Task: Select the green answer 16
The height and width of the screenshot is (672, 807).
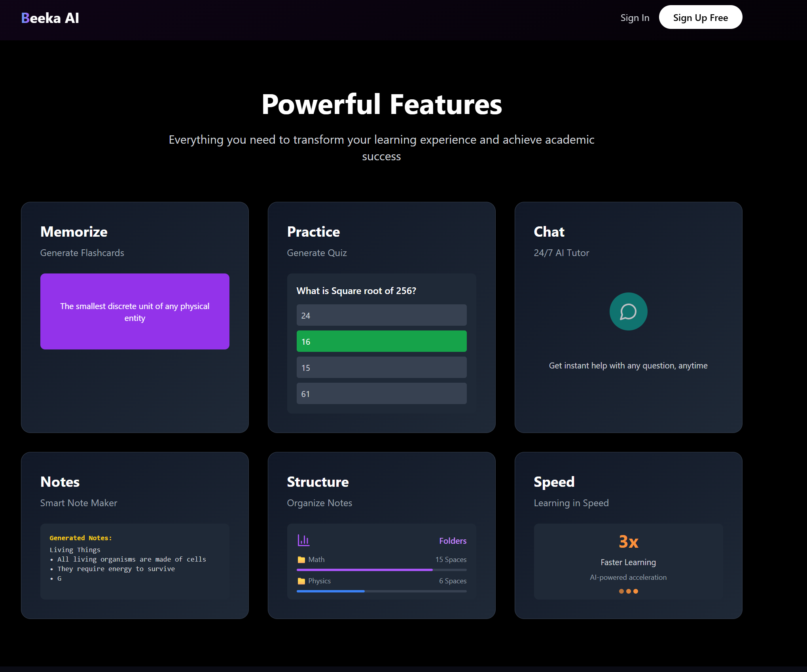Action: click(x=381, y=342)
